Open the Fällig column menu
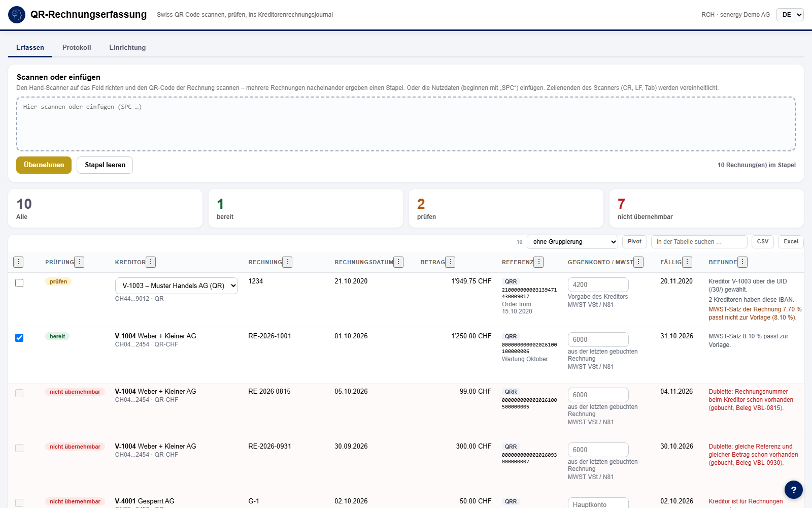 (x=687, y=262)
